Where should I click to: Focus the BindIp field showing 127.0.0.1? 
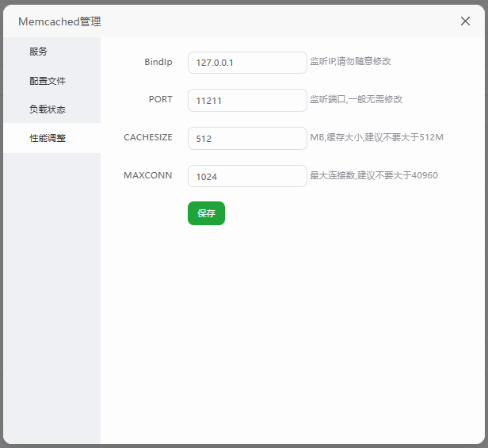pos(247,63)
